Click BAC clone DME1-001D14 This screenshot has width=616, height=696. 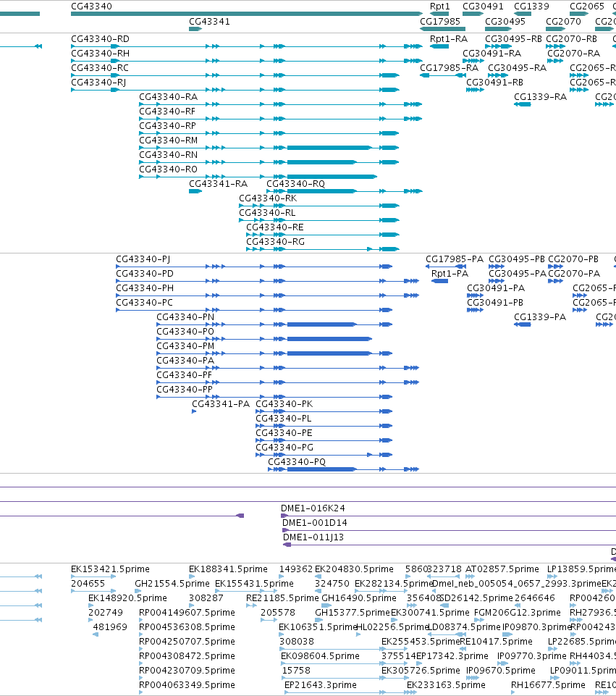coord(314,523)
